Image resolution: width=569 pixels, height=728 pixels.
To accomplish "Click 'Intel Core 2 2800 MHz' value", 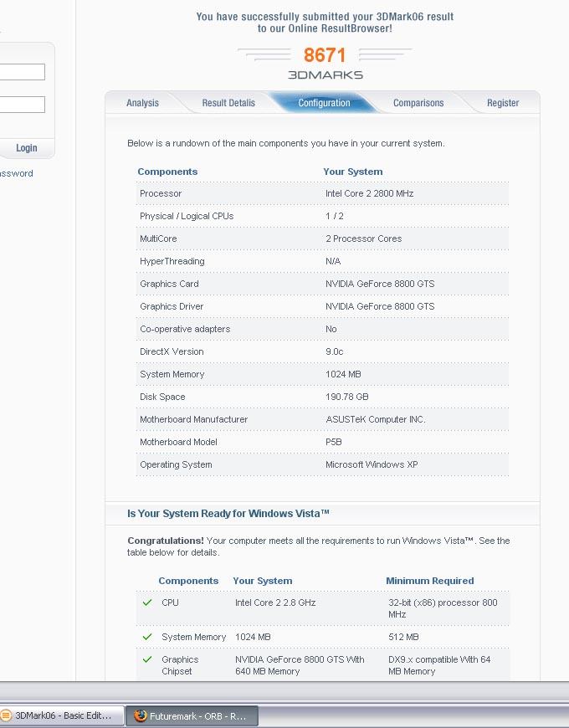I will tap(370, 193).
